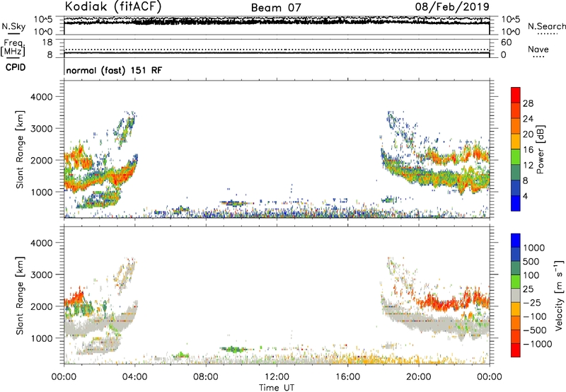Click the "18" tick on the frequency axis
This screenshot has height=392, width=566.
47,42
